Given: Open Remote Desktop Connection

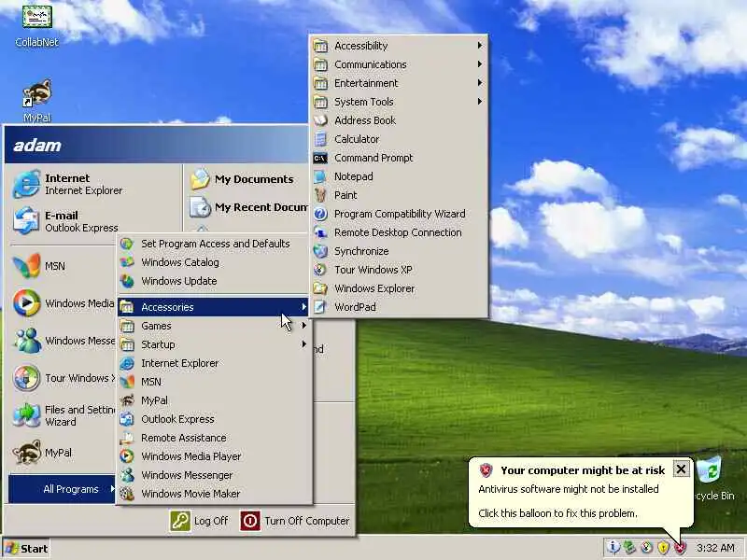Looking at the screenshot, I should (x=400, y=232).
